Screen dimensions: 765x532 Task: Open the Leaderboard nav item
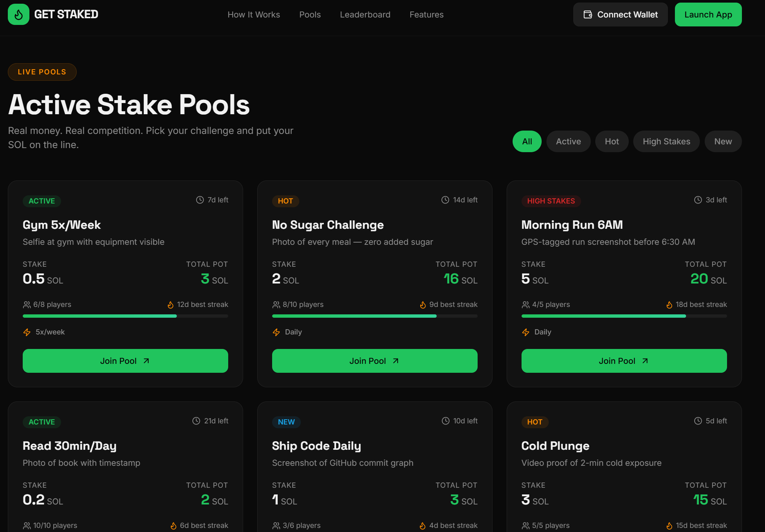click(365, 15)
